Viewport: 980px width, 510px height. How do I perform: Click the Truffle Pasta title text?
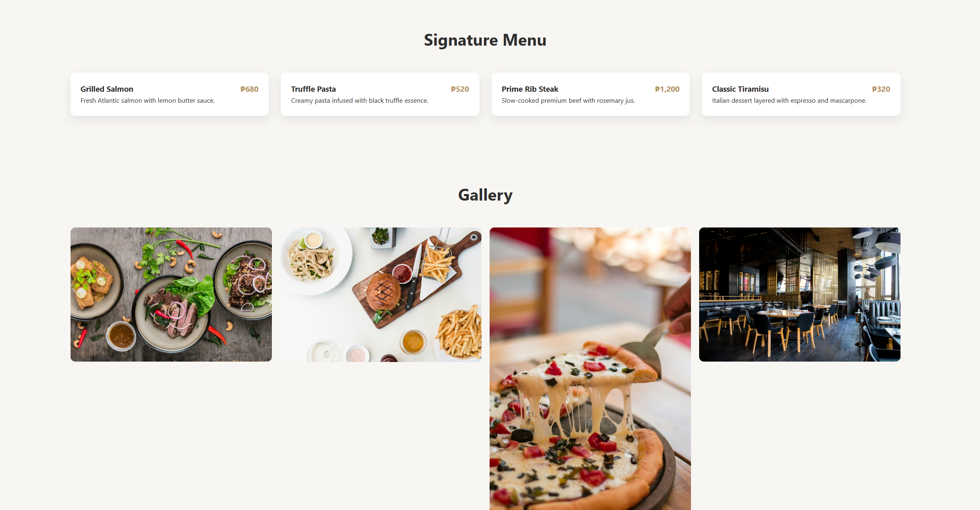click(x=313, y=89)
